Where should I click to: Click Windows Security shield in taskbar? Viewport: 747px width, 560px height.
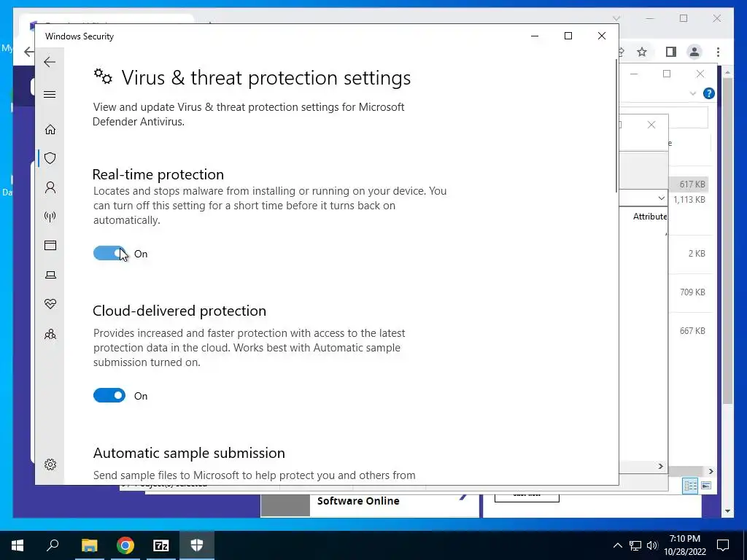[197, 545]
